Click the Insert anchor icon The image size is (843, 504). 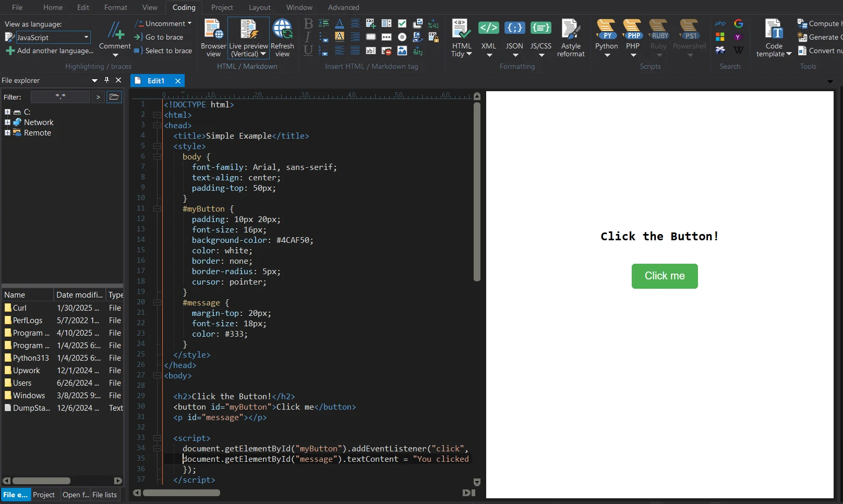[x=417, y=37]
